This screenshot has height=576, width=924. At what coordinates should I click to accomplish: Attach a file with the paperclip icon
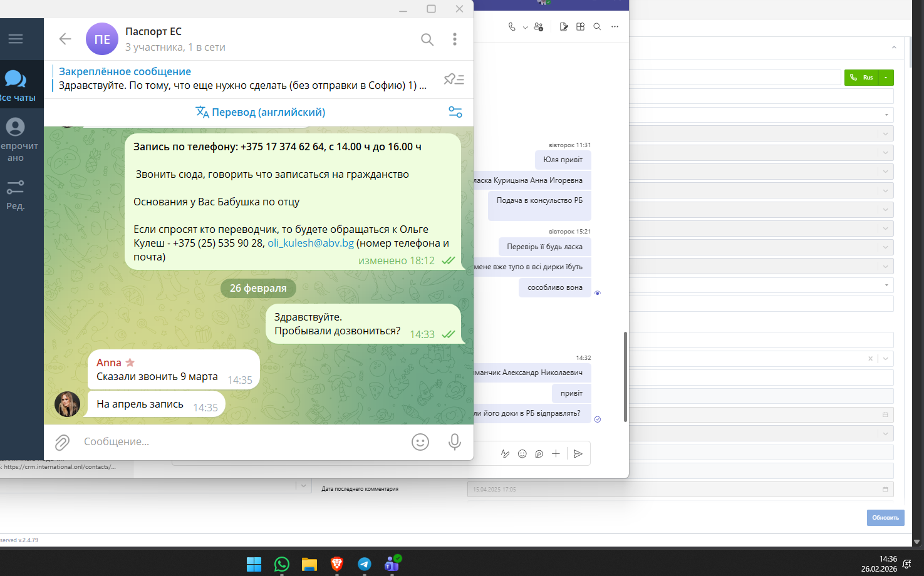(x=62, y=442)
